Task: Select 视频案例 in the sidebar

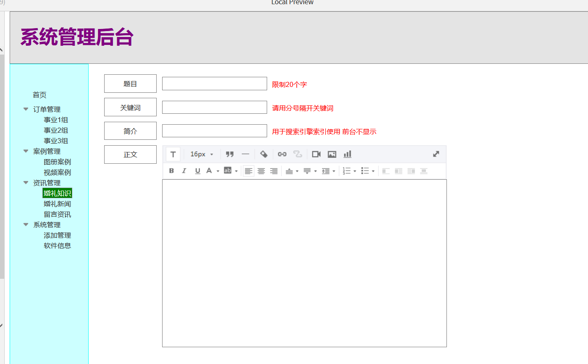Action: [x=57, y=172]
